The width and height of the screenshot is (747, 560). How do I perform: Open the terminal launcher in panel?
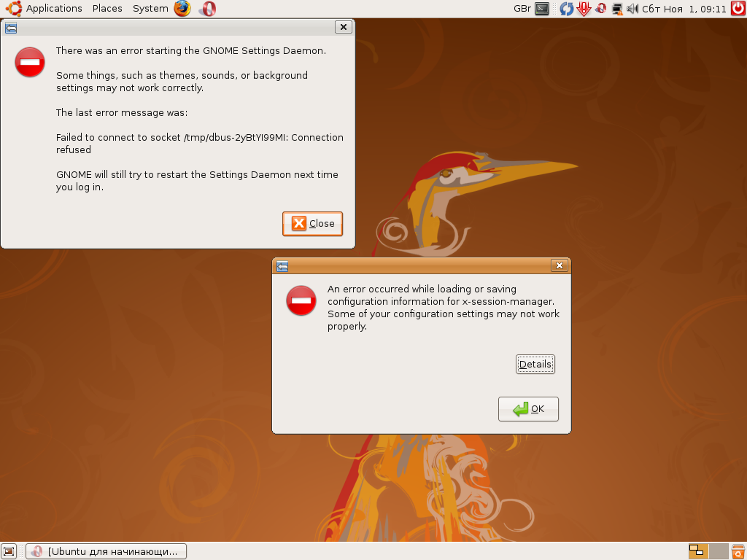point(542,9)
